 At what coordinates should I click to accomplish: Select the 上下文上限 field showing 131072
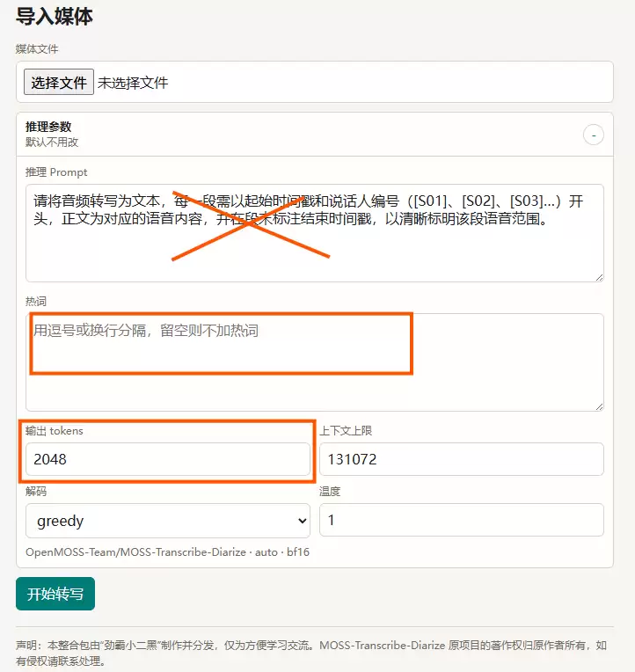(x=462, y=459)
